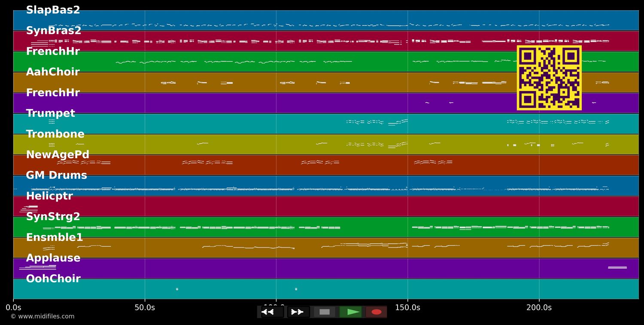Stop playback with the gray square button
The height and width of the screenshot is (325, 644).
click(325, 312)
